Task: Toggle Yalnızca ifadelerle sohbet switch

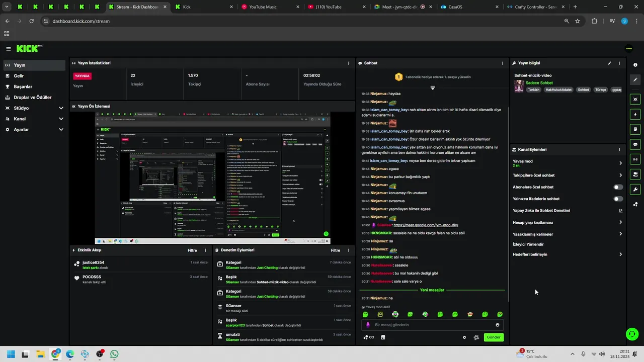Action: 618,199
